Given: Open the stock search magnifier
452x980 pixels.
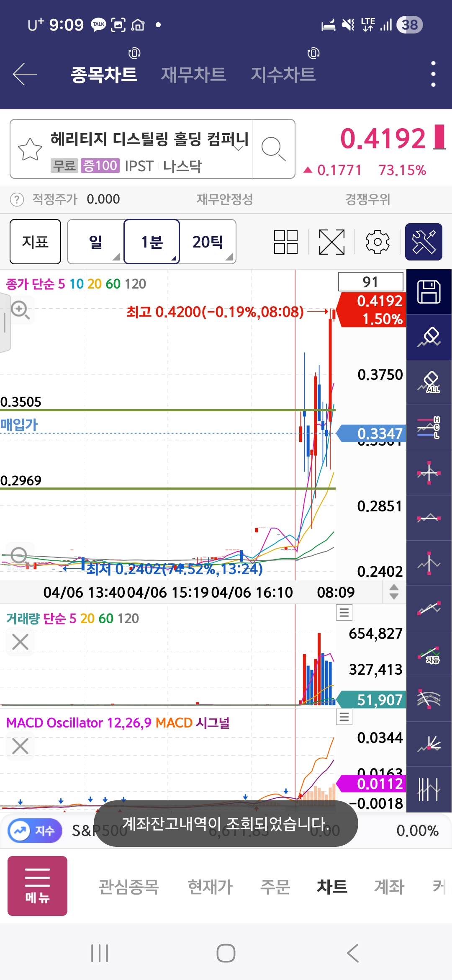Looking at the screenshot, I should pyautogui.click(x=273, y=149).
